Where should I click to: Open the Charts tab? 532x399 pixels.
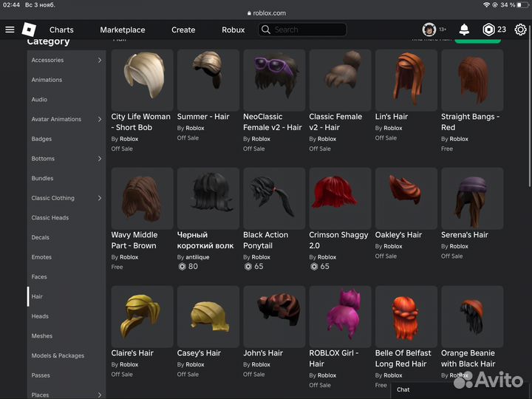(61, 30)
